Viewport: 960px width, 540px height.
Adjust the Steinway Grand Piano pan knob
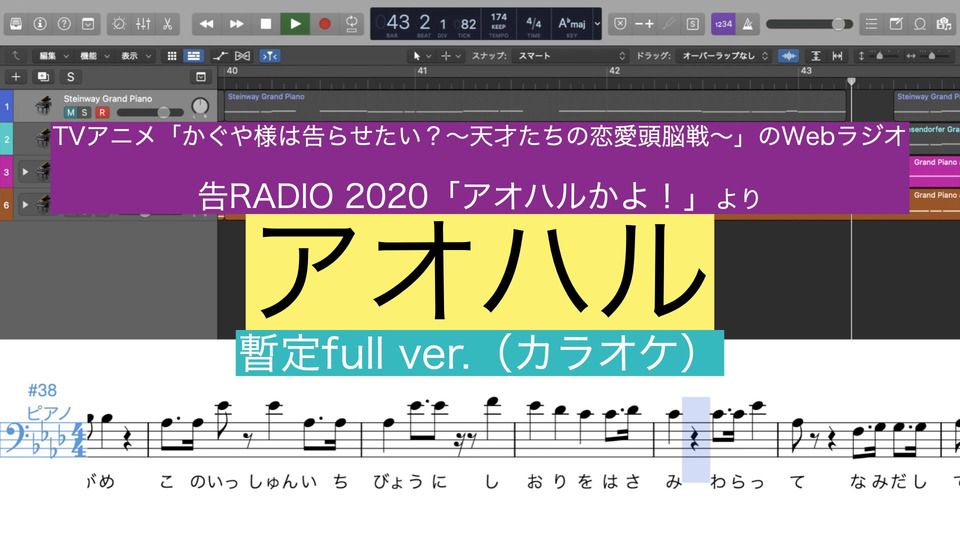(x=200, y=106)
